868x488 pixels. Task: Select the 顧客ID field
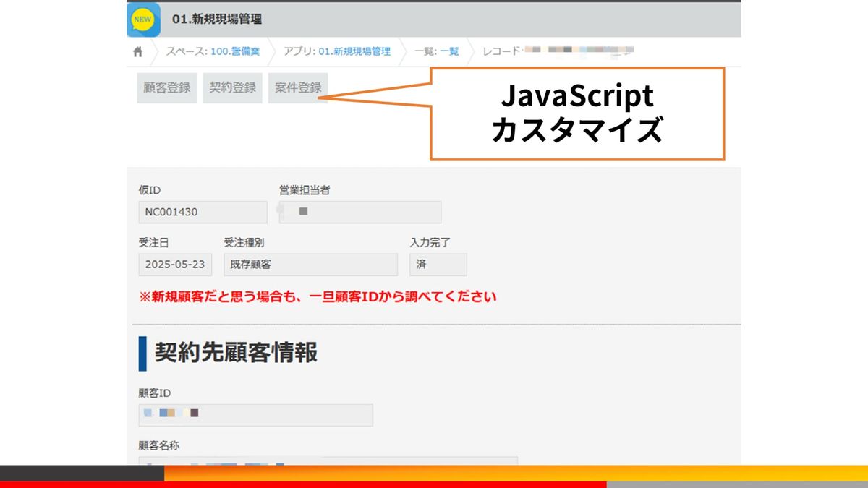[x=255, y=415]
